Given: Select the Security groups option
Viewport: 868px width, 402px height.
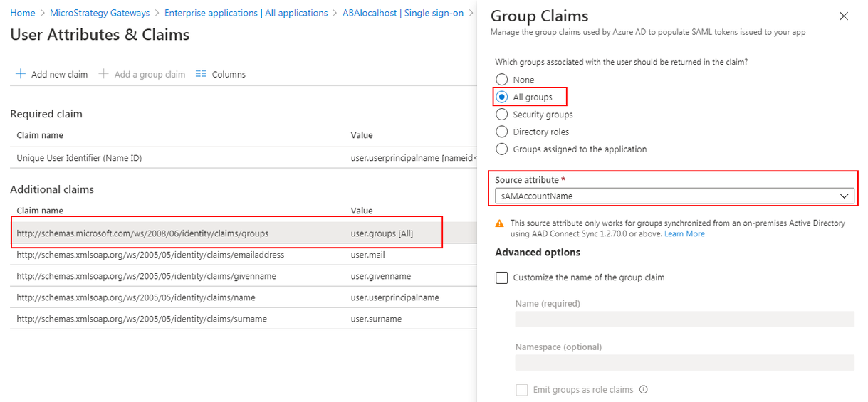Looking at the screenshot, I should click(502, 115).
